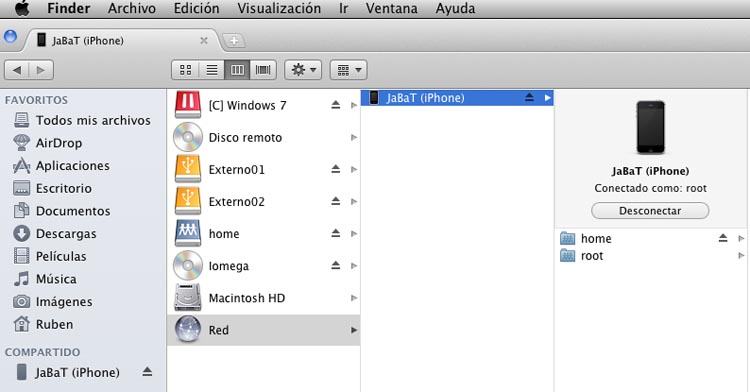
Task: Select the [C] Windows 7 volume
Action: coord(264,105)
